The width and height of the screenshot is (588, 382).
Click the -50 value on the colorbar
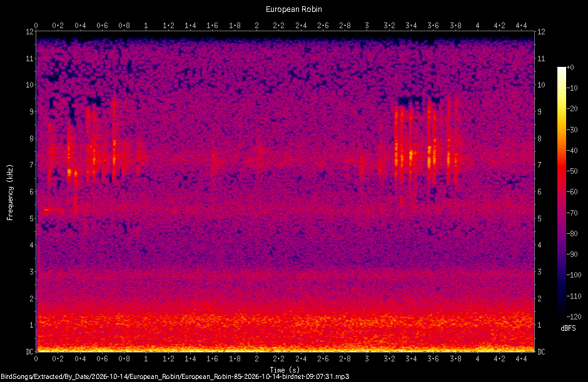click(572, 171)
